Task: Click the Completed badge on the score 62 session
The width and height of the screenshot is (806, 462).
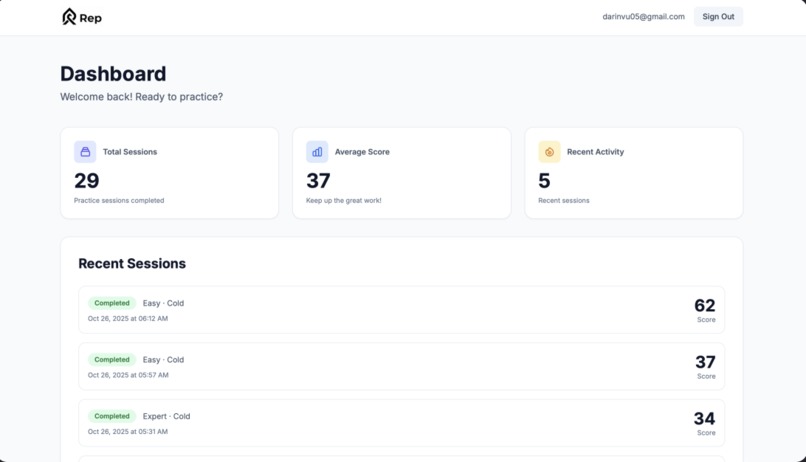Action: [x=112, y=303]
